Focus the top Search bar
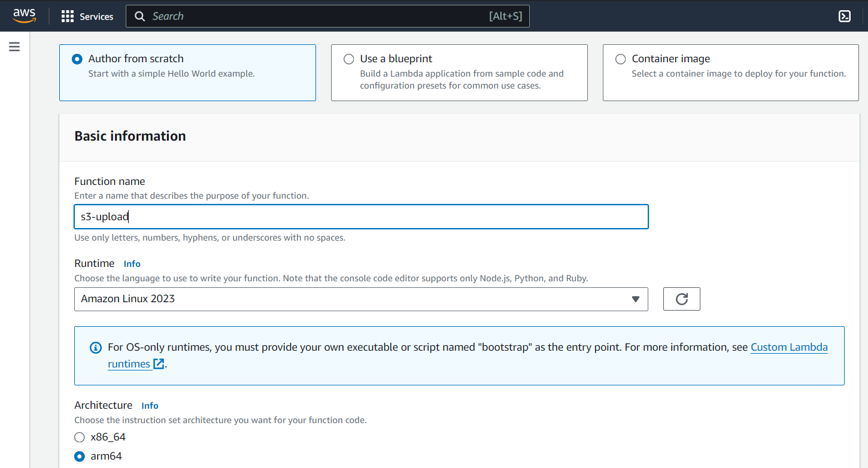 click(x=327, y=17)
